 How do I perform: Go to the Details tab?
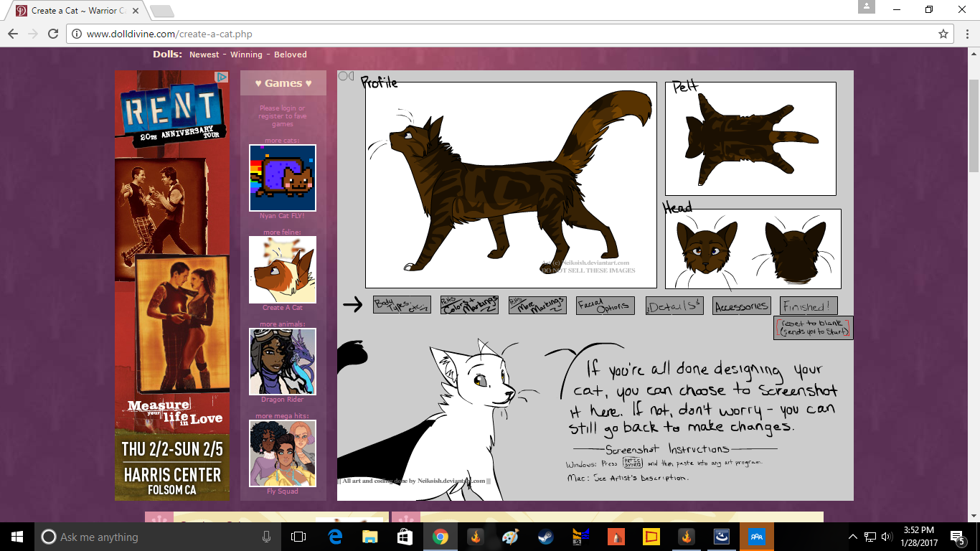pos(674,306)
